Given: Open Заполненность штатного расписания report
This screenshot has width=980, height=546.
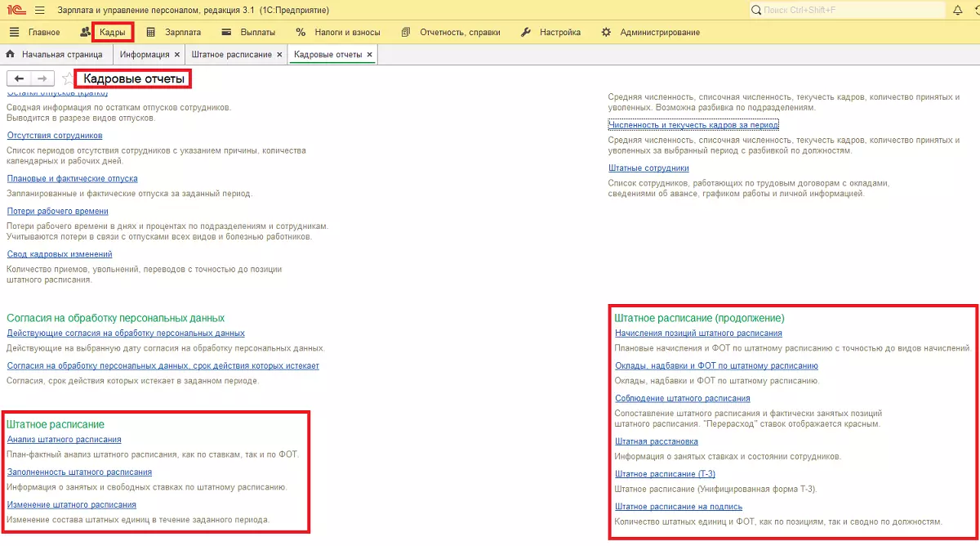Looking at the screenshot, I should coord(79,472).
